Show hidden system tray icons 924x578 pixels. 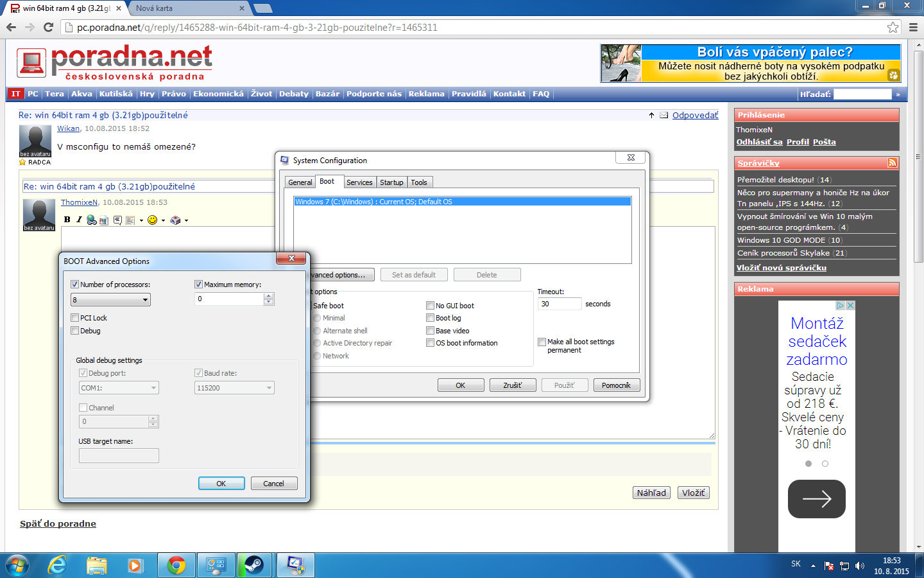(813, 566)
